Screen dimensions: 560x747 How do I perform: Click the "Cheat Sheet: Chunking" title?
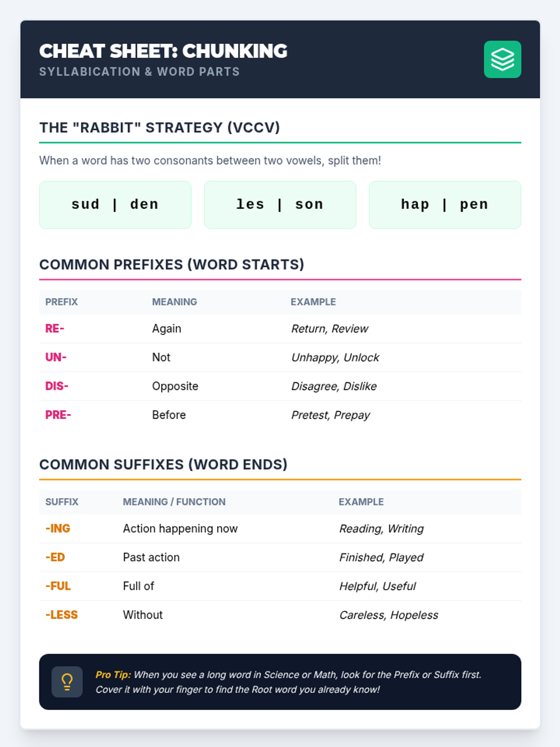pos(163,51)
